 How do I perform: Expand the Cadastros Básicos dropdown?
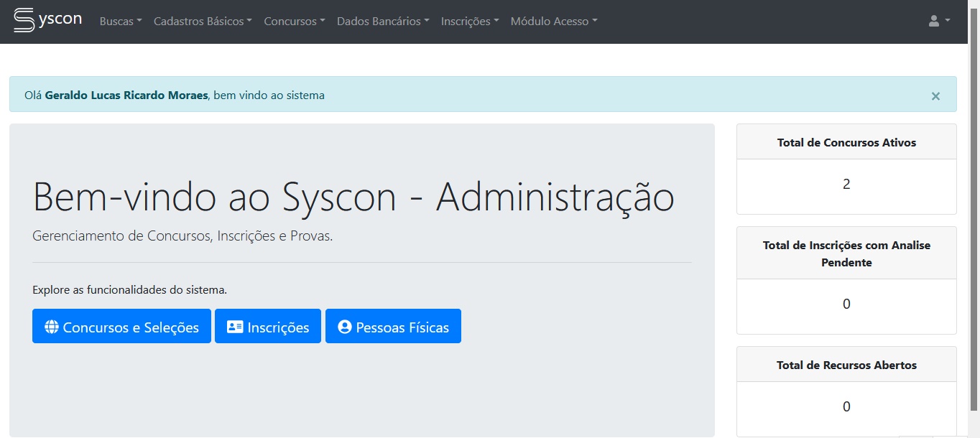tap(202, 22)
